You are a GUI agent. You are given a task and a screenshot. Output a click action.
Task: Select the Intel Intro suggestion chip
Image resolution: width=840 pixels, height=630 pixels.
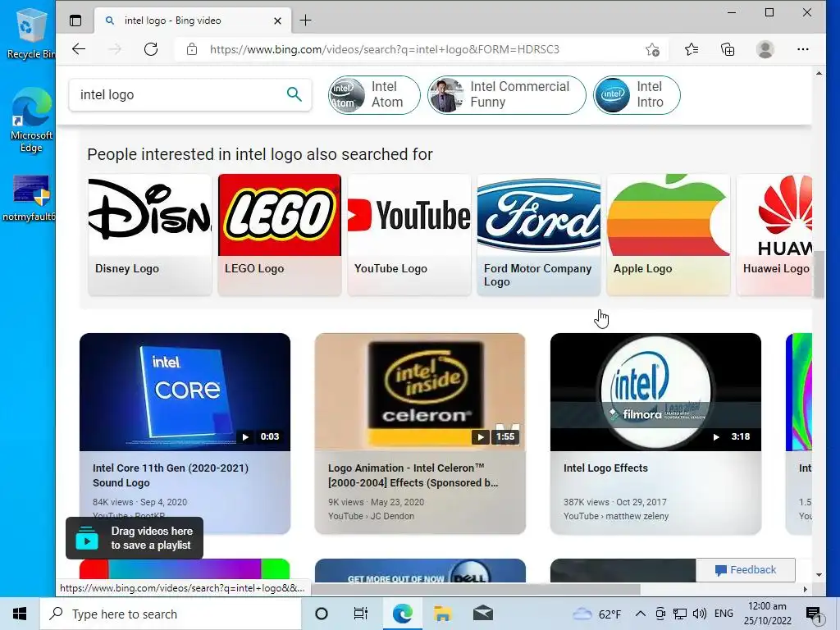click(637, 95)
